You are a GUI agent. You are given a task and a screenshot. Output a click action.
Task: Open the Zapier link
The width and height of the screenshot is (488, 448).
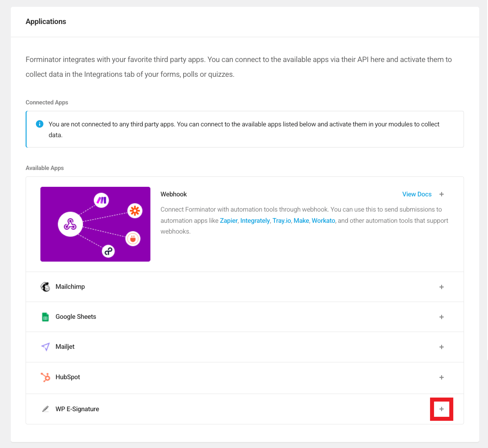point(229,220)
